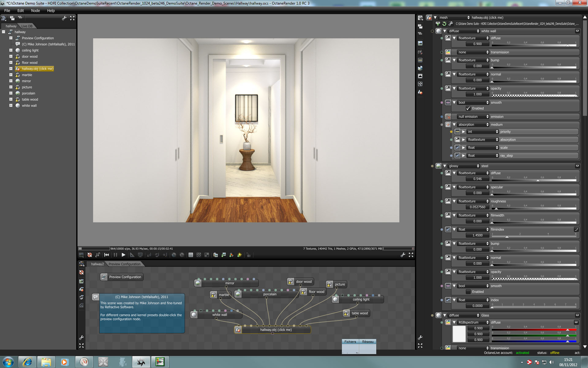Open the null emission type dropdown
This screenshot has width=588, height=368.
(x=473, y=117)
